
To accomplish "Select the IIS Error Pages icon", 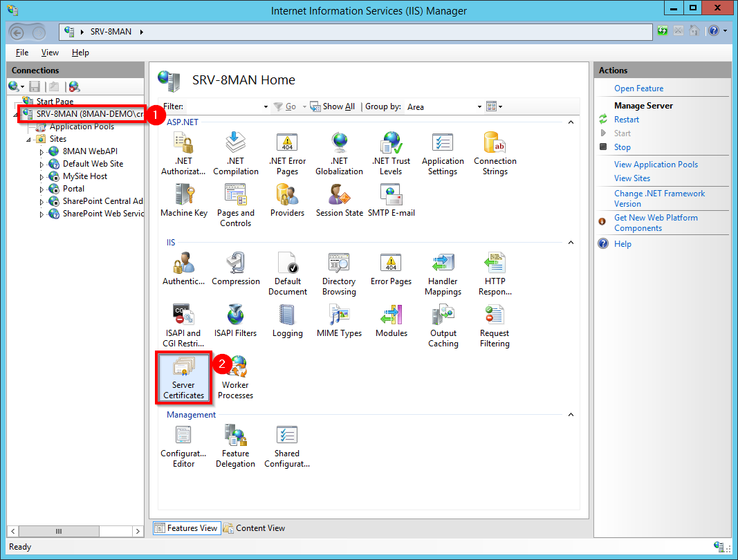I will pyautogui.click(x=391, y=269).
